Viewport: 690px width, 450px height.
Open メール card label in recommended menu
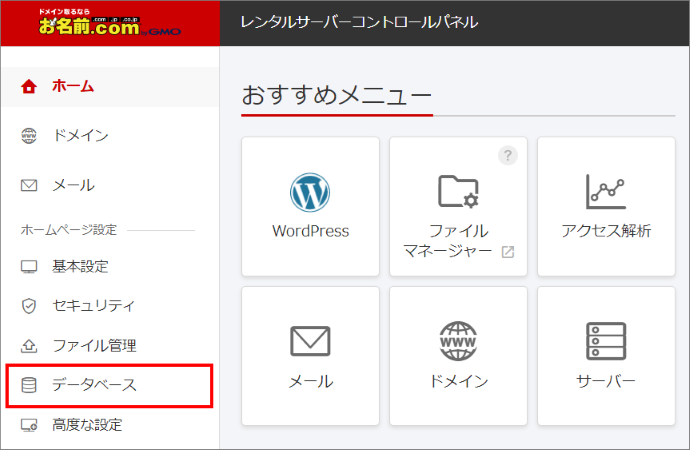tap(311, 381)
